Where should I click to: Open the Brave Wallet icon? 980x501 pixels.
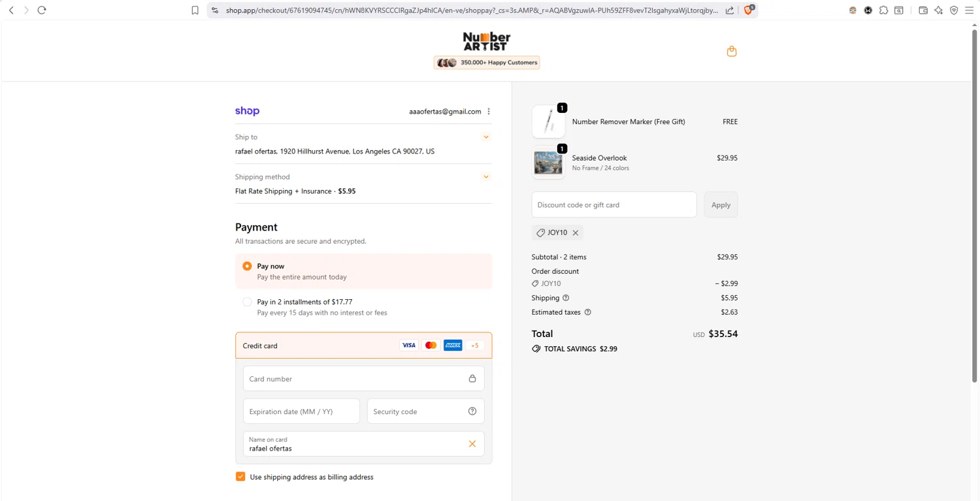pyautogui.click(x=923, y=10)
